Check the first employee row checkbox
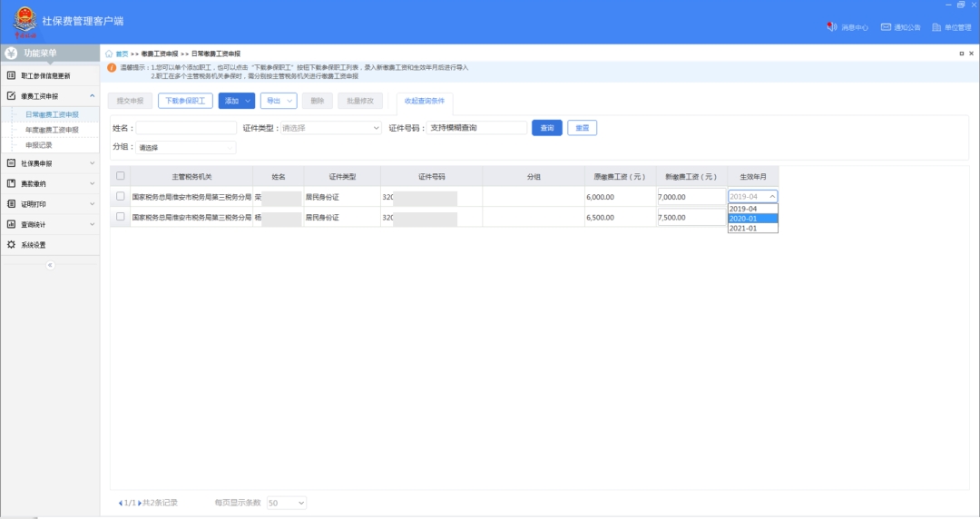This screenshot has height=519, width=980. [121, 196]
